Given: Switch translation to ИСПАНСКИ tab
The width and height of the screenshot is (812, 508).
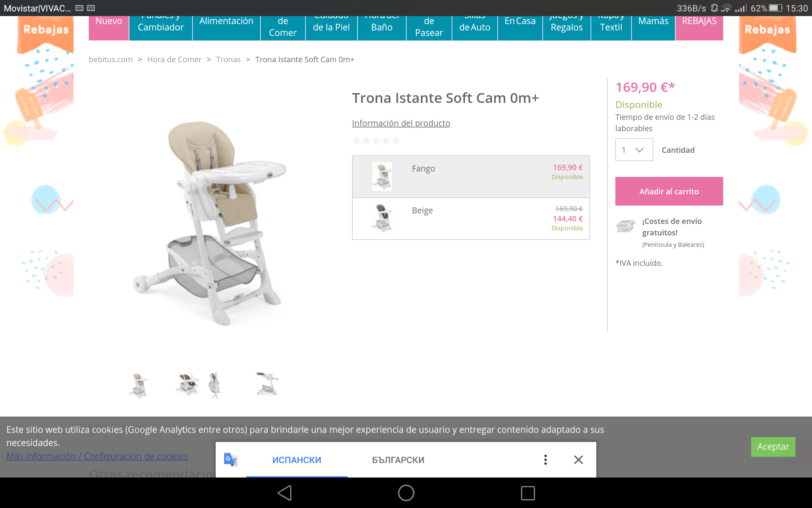Looking at the screenshot, I should pos(297,460).
